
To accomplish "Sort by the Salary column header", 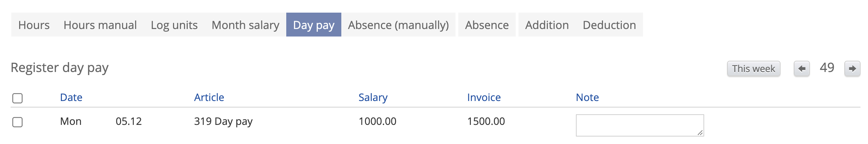I will (x=373, y=98).
